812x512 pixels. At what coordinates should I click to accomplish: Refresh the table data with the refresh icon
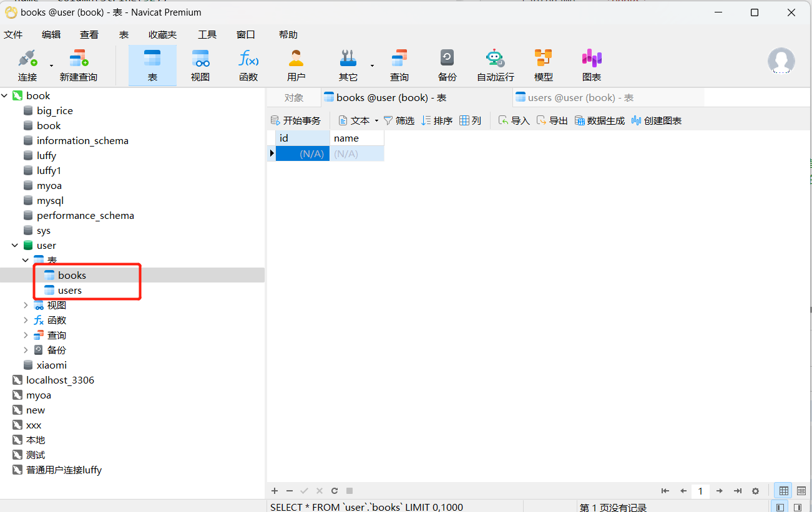point(335,491)
